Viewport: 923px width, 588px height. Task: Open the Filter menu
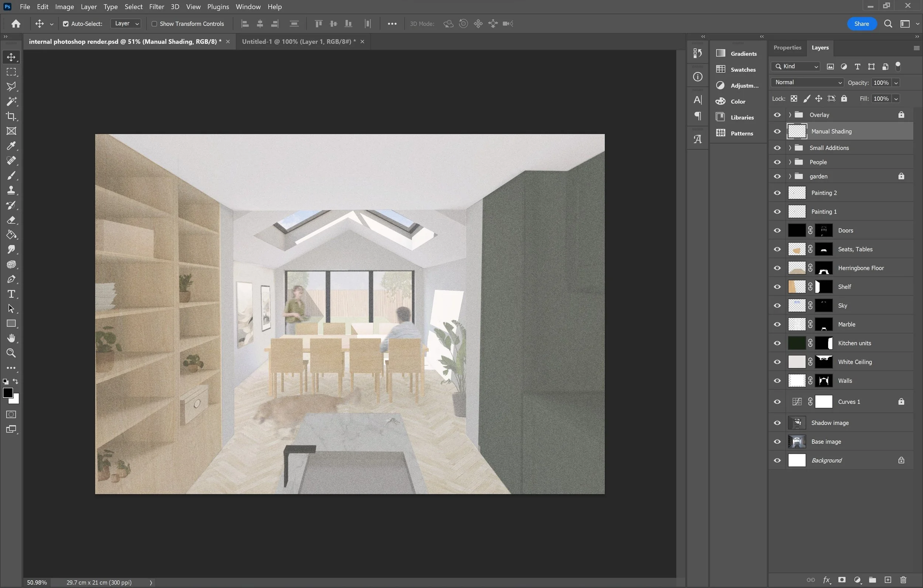pyautogui.click(x=157, y=7)
